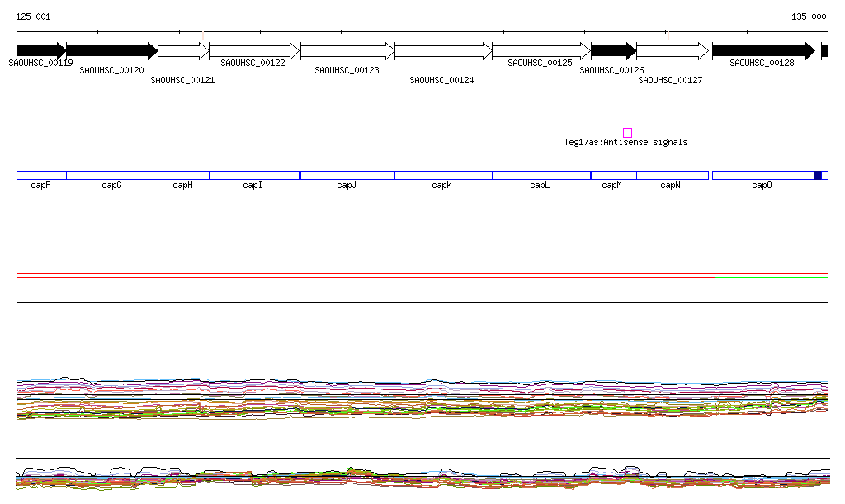Click the black SAOUHSC_00119 gene arrow
Screen dimensions: 845x504
click(40, 51)
